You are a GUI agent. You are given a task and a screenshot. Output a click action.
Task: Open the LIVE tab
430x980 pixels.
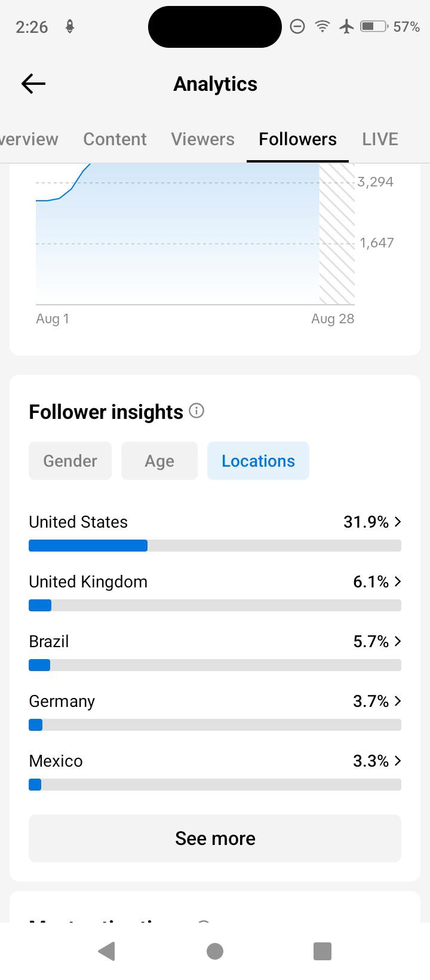click(380, 139)
